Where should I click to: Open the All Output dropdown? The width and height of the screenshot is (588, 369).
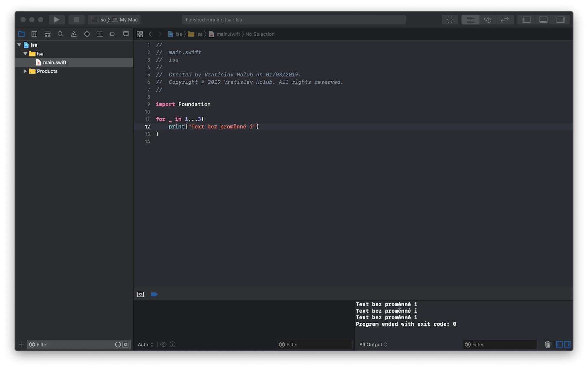[373, 345]
